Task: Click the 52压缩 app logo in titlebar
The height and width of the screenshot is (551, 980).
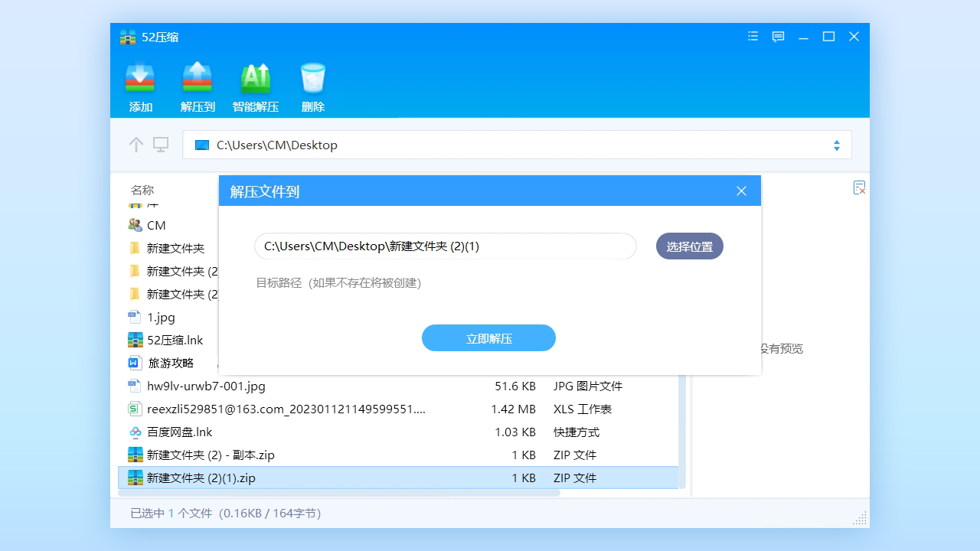Action: coord(127,37)
